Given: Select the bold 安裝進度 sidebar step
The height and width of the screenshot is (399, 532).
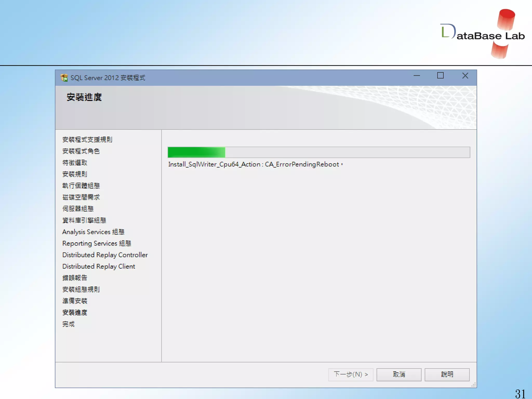Looking at the screenshot, I should tap(75, 312).
